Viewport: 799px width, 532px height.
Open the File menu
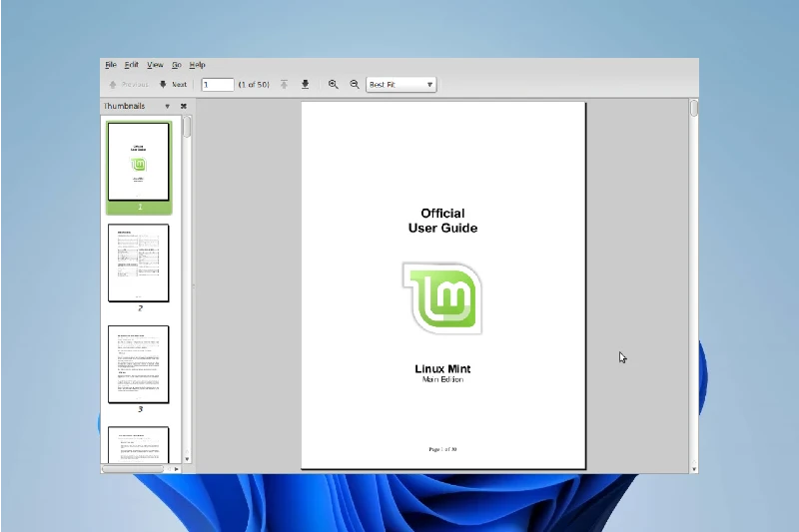(111, 65)
